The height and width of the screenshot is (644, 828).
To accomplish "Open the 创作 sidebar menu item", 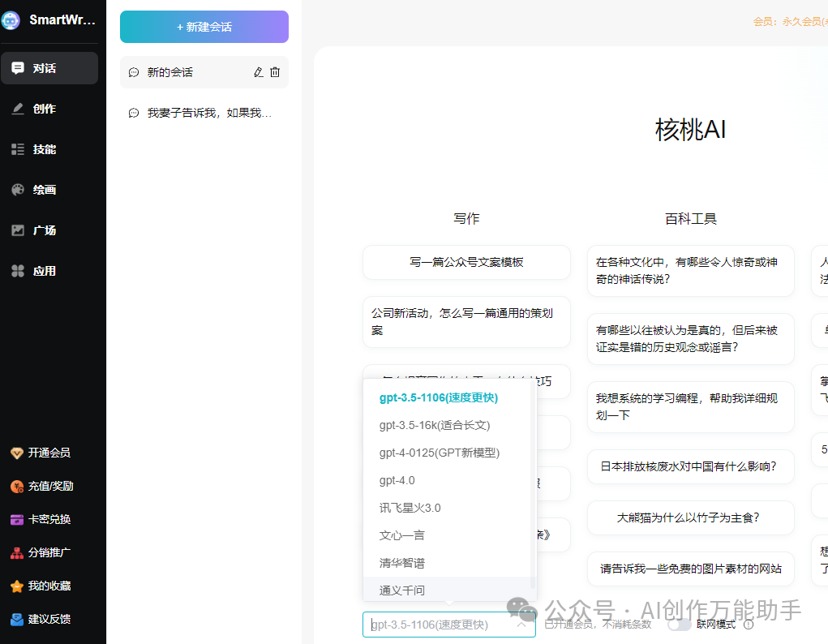I will pyautogui.click(x=45, y=109).
